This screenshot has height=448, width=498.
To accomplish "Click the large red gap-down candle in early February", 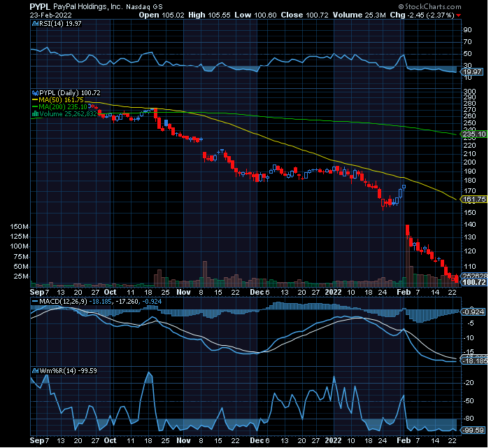I will tap(408, 230).
